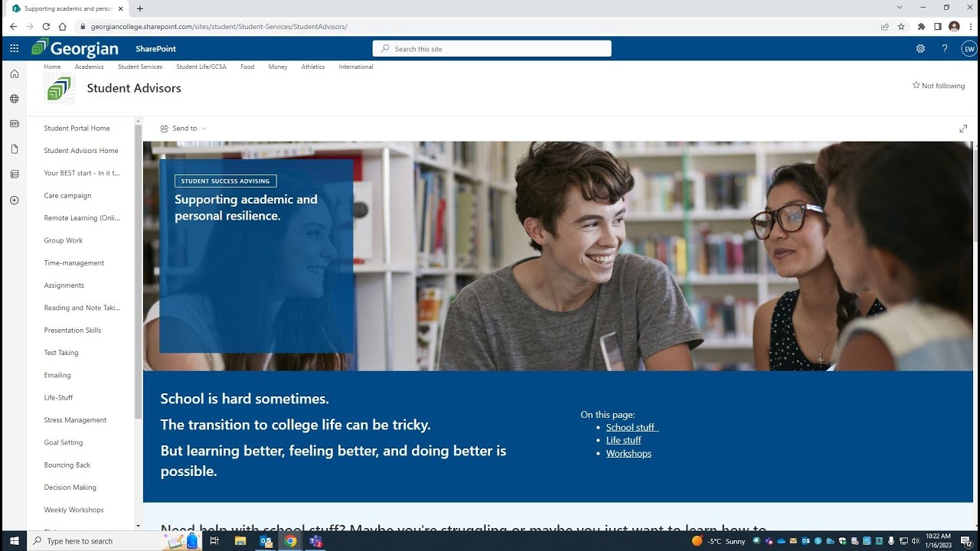Open Chrome extensions puzzle icon
The image size is (980, 551).
pyautogui.click(x=921, y=26)
